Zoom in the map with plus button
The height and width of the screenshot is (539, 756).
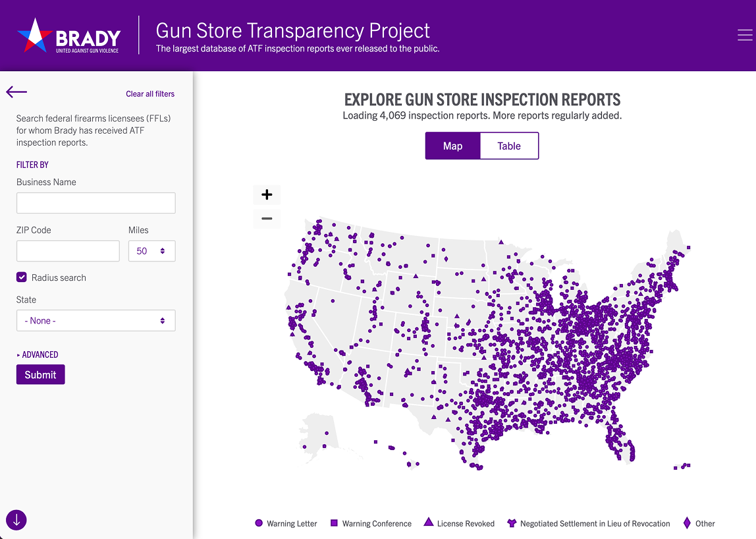click(x=267, y=194)
